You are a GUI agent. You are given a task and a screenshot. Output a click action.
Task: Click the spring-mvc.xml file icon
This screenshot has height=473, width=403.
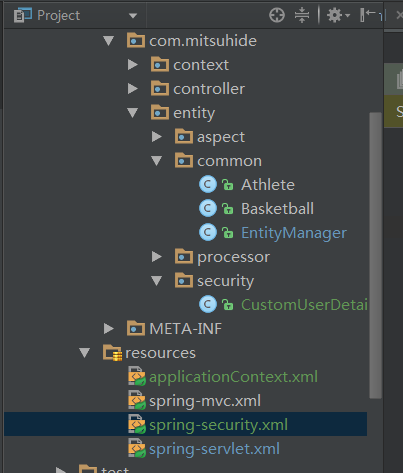[137, 401]
